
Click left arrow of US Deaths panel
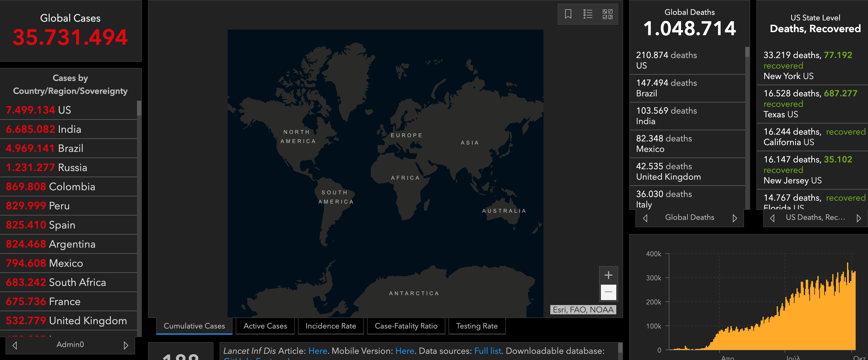pos(772,218)
